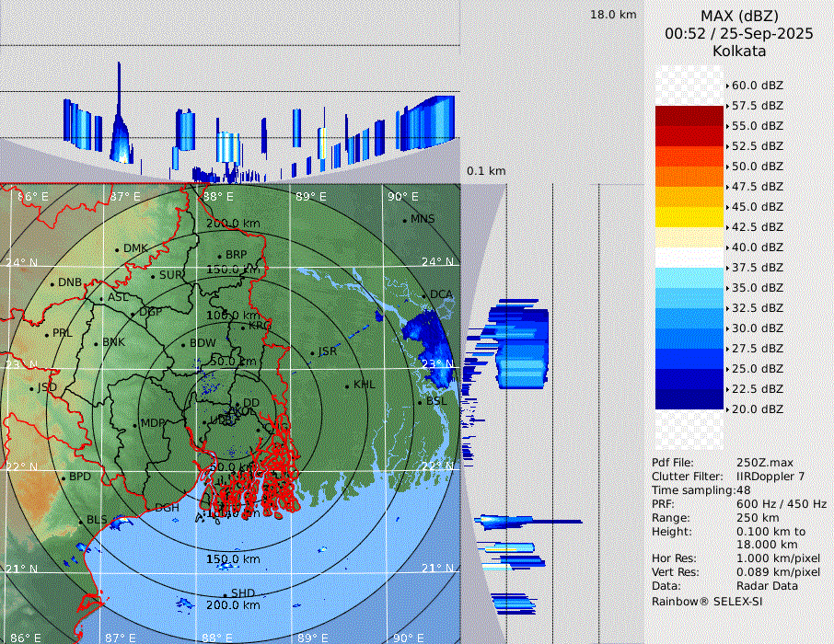Click the dark red swatch atop the legend
834x644 pixels.
(x=689, y=115)
